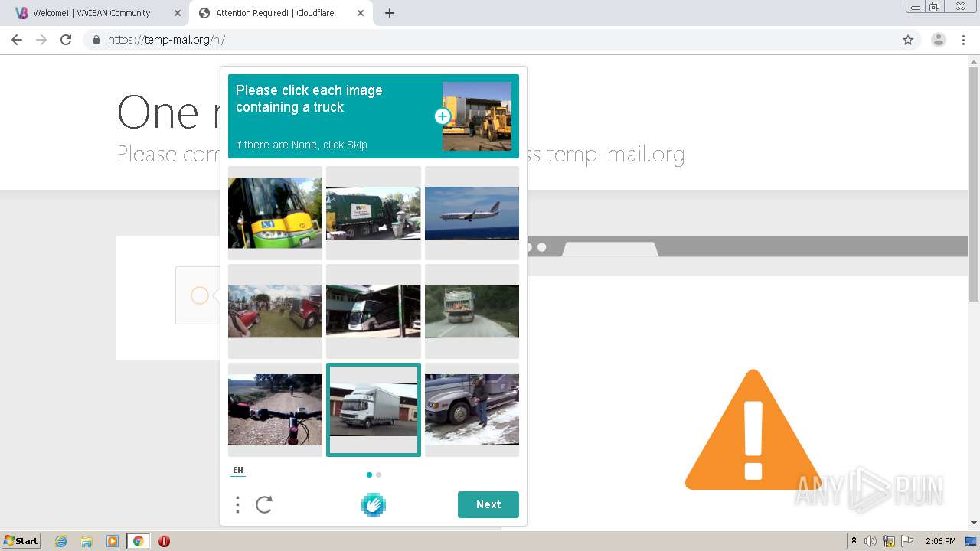Change captcha language from EN
The height and width of the screenshot is (551, 980).
tap(238, 470)
